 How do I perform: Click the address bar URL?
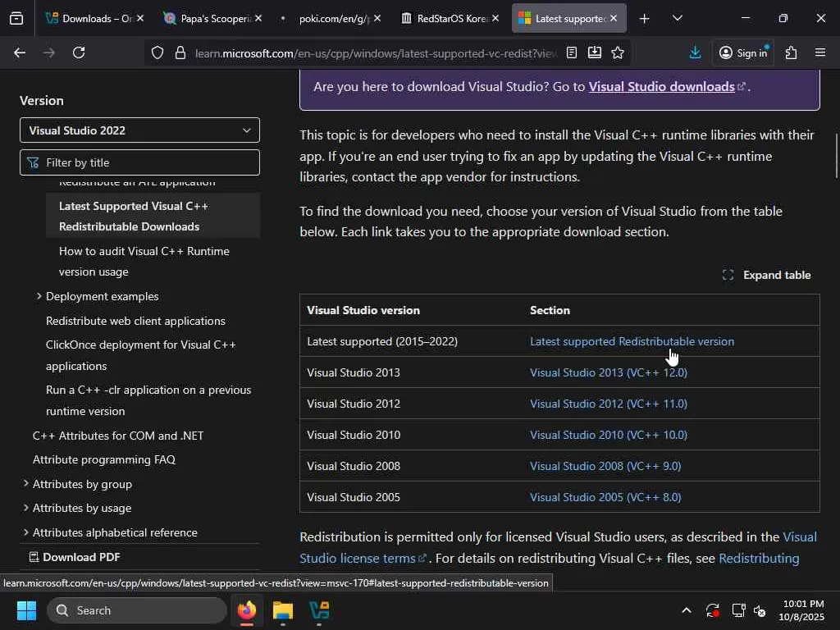tap(375, 53)
